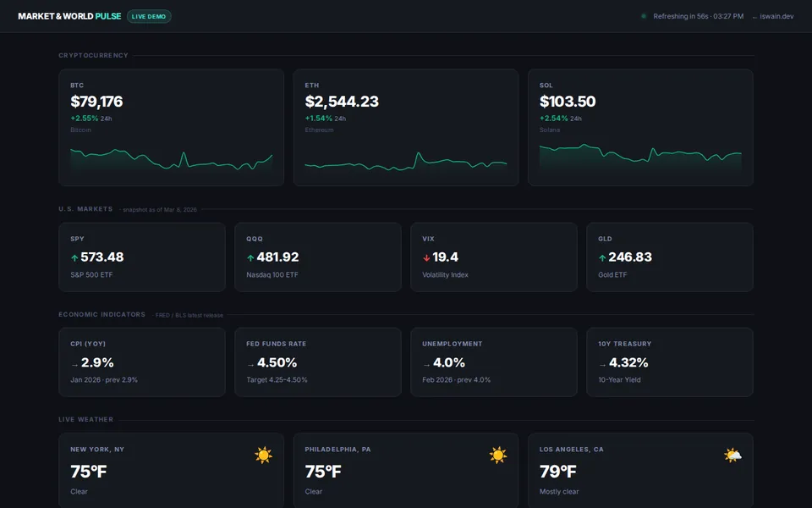812x508 pixels.
Task: Click the 'Refreshing in 56s' timer text
Action: point(680,16)
